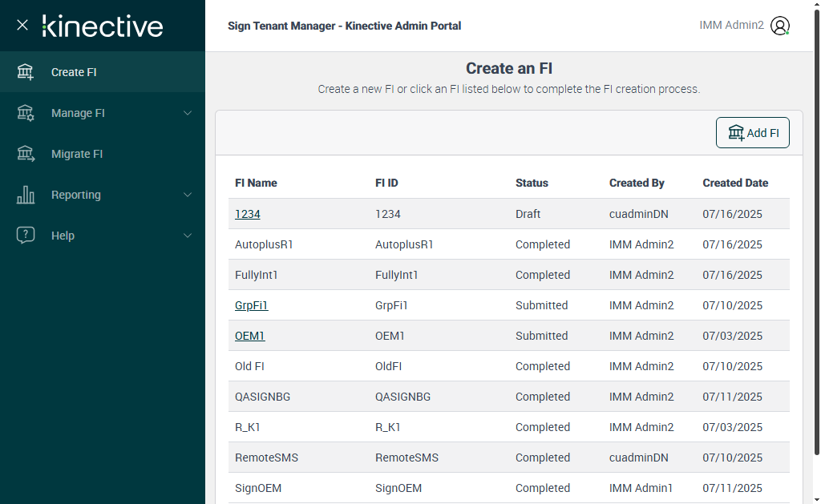Click the page vertical scrollbar
Screen dimensions: 821x504
(816, 240)
